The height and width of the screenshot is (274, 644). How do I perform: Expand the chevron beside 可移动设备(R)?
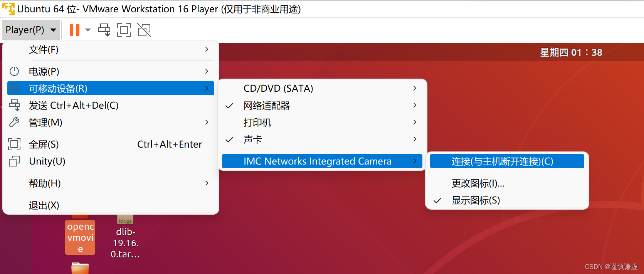click(207, 88)
